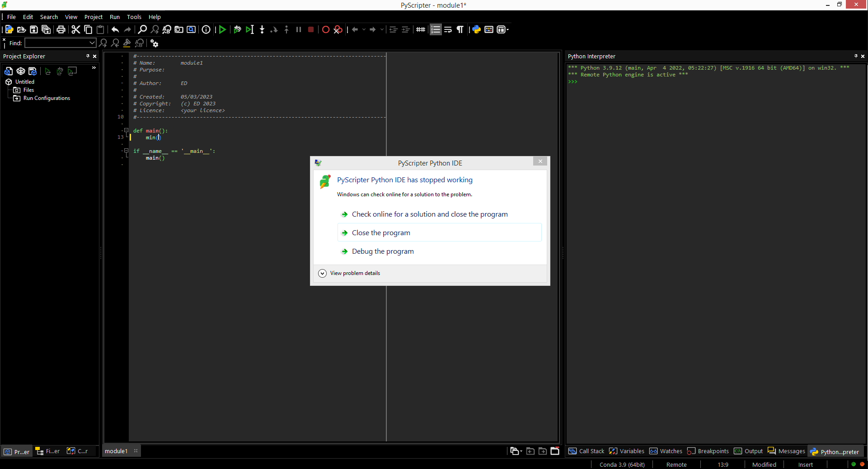The width and height of the screenshot is (868, 469).
Task: Print the current file
Action: [x=61, y=29]
